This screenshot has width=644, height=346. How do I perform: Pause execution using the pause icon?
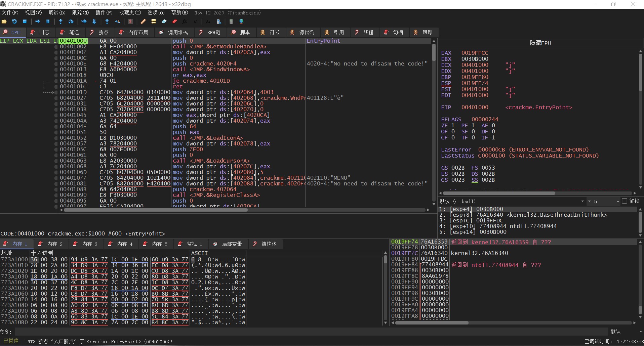click(x=48, y=21)
